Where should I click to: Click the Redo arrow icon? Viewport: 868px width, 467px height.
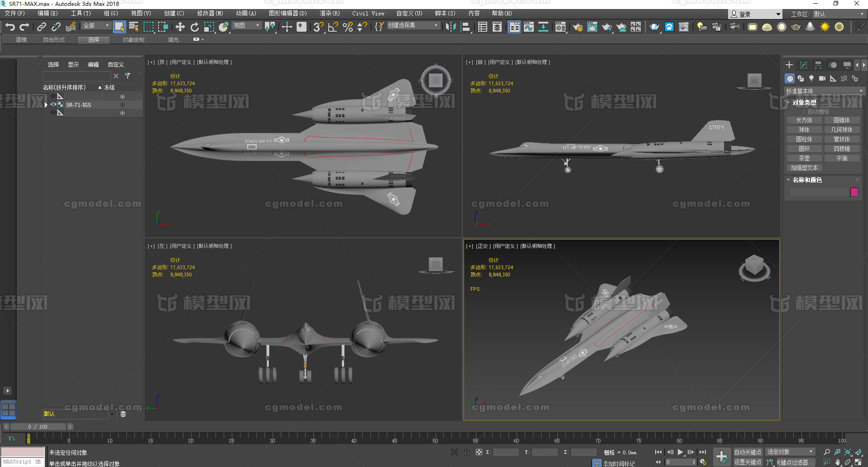point(24,27)
